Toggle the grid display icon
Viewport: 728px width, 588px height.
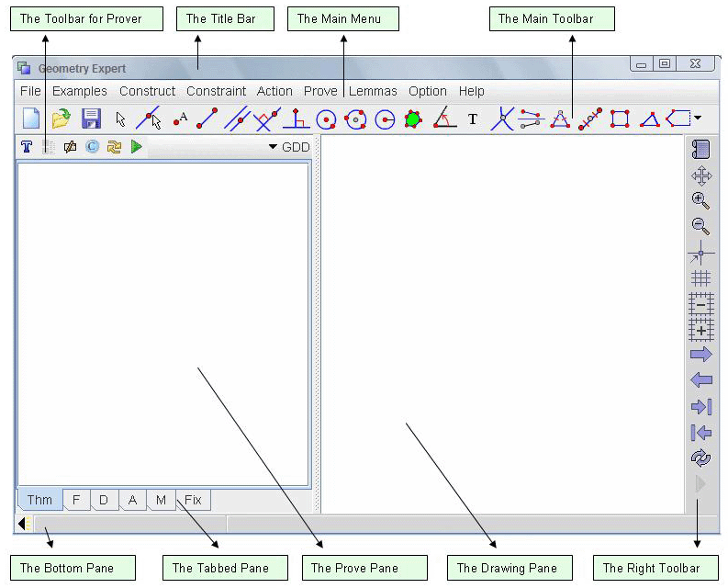(x=700, y=277)
